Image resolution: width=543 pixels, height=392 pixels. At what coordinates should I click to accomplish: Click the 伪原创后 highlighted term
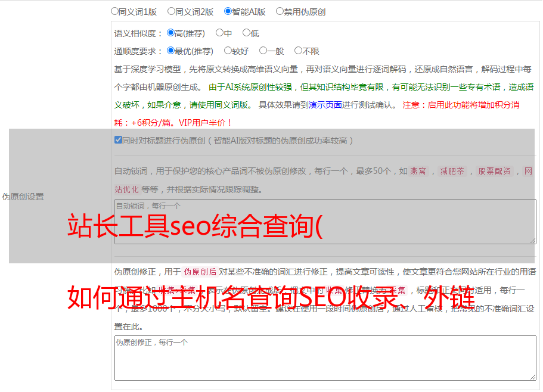pos(200,272)
